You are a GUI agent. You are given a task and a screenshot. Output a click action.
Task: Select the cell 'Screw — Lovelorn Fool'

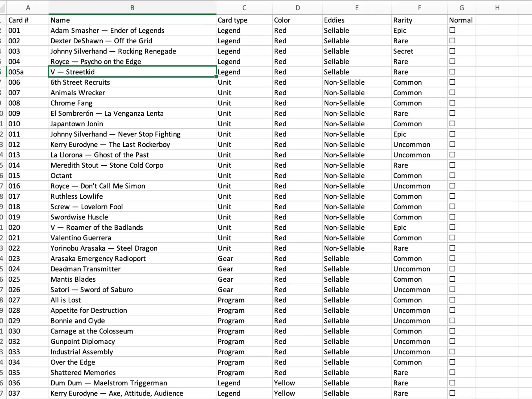pos(132,207)
